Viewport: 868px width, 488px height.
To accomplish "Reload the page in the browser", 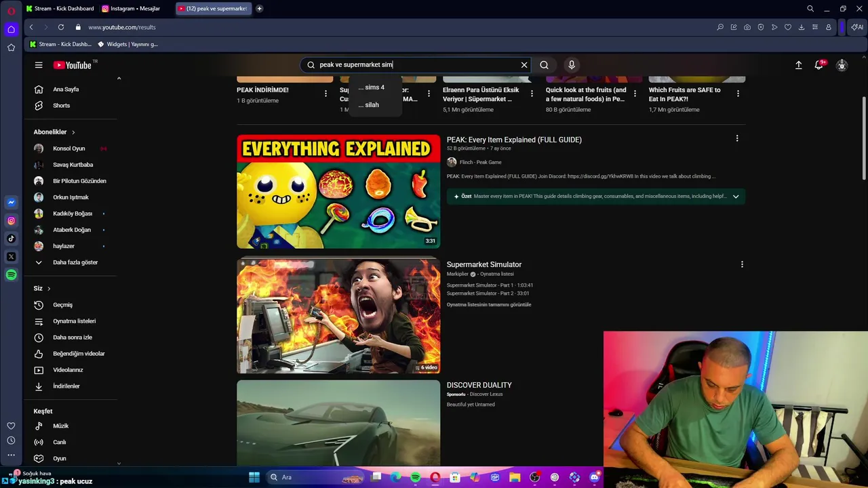I will pos(61,27).
